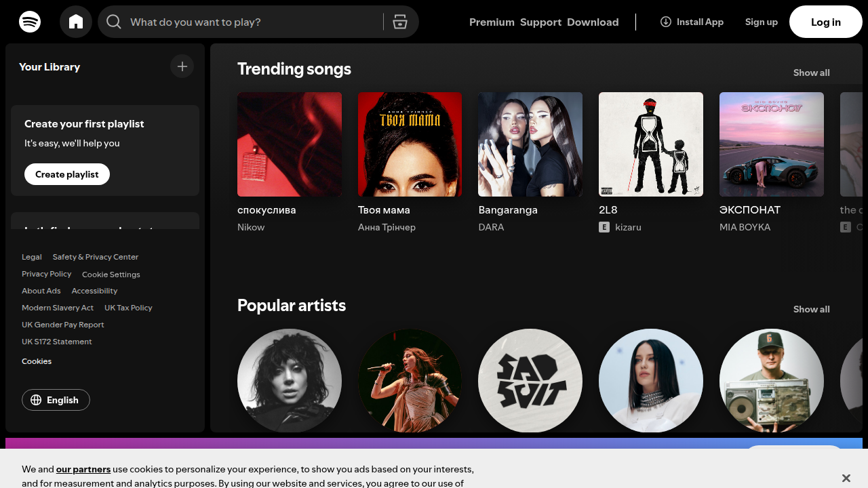Viewport: 868px width, 488px height.
Task: Click song title 2L8
Action: [x=608, y=210]
